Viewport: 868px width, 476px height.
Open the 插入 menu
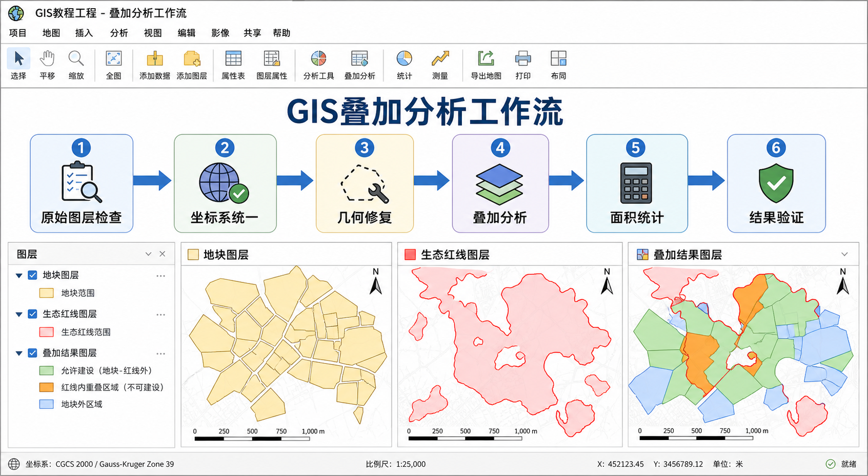click(x=84, y=33)
